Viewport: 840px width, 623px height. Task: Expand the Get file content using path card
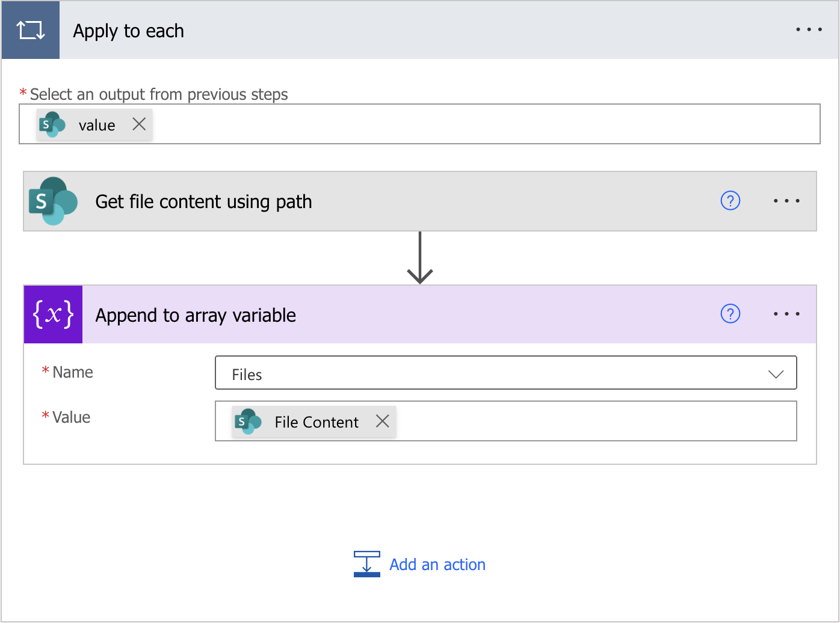point(420,201)
